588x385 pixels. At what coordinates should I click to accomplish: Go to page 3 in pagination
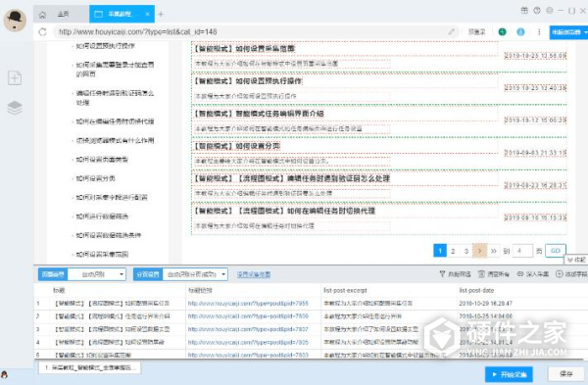tap(466, 251)
